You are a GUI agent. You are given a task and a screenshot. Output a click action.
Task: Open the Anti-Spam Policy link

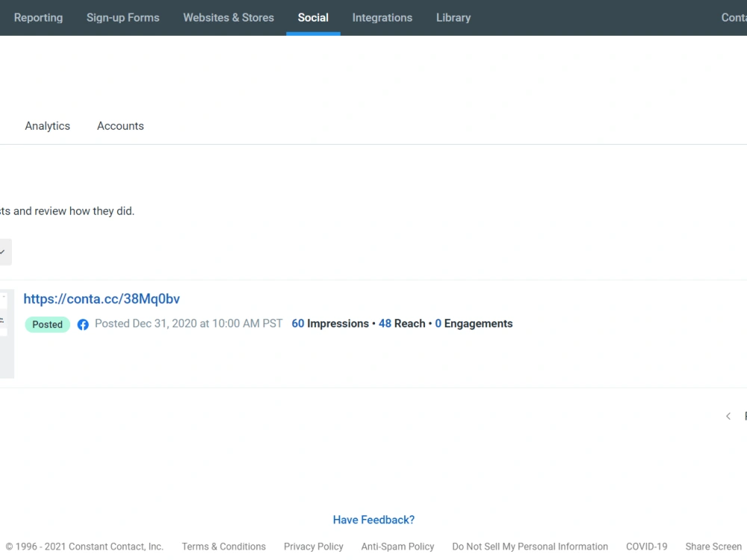[398, 547]
